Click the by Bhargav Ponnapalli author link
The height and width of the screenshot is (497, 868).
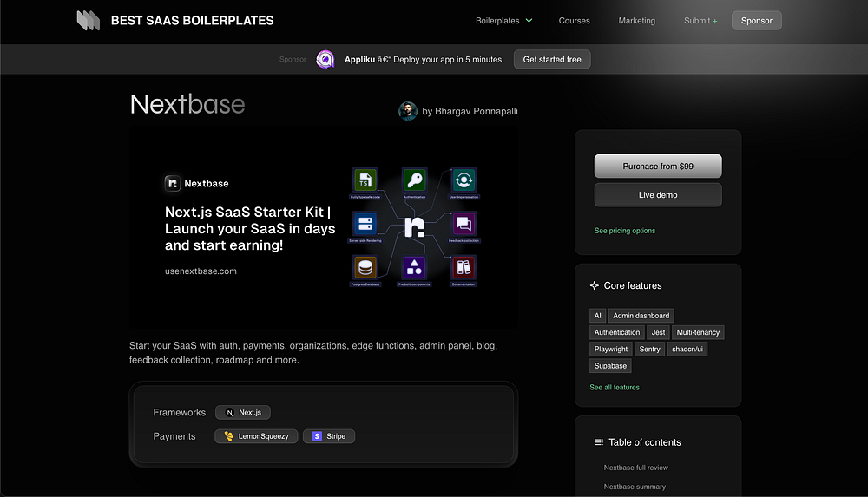470,111
